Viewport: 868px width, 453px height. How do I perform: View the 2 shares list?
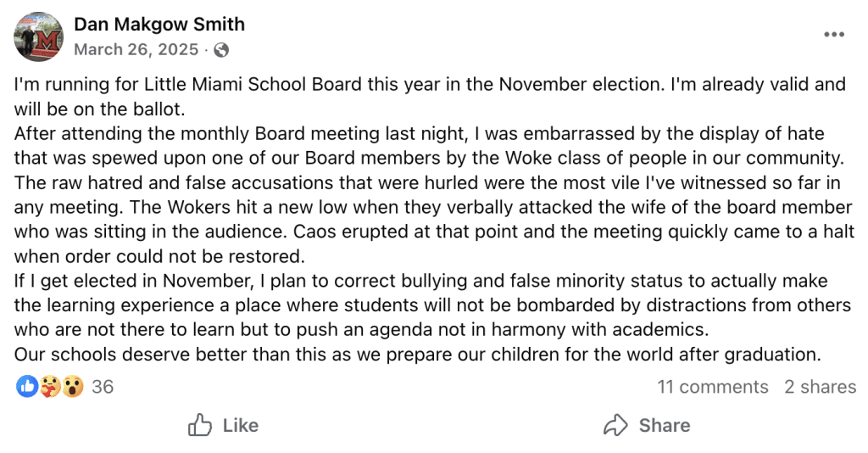pos(820,387)
